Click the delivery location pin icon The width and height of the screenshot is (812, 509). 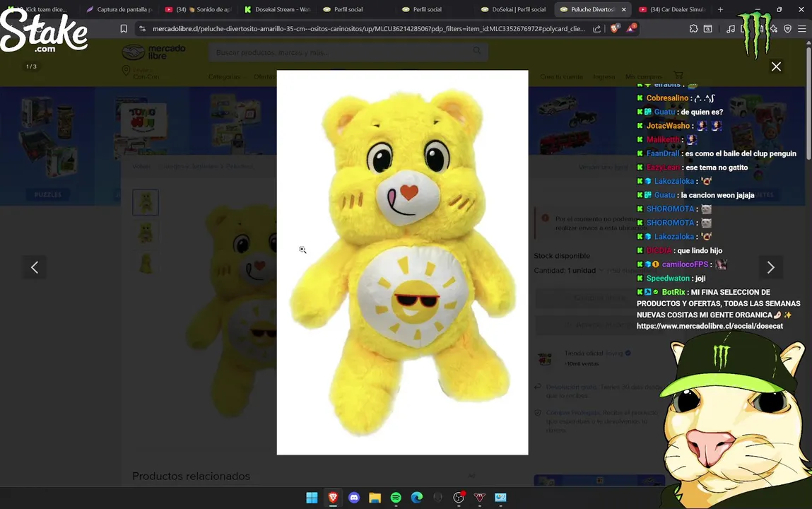pos(126,71)
